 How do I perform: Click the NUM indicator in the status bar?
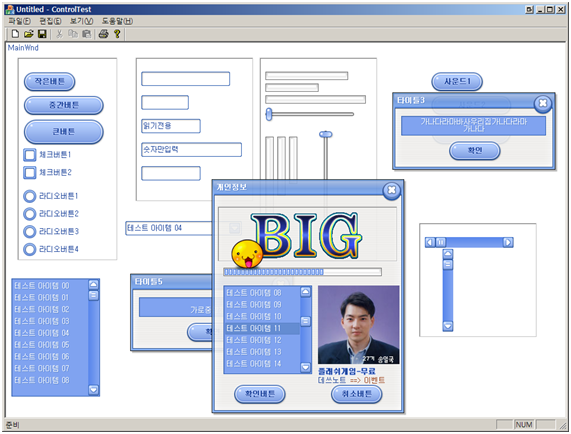tap(524, 425)
